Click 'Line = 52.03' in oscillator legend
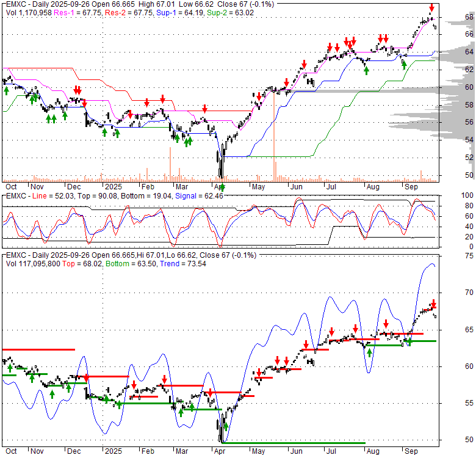The height and width of the screenshot is (455, 476). pos(53,196)
